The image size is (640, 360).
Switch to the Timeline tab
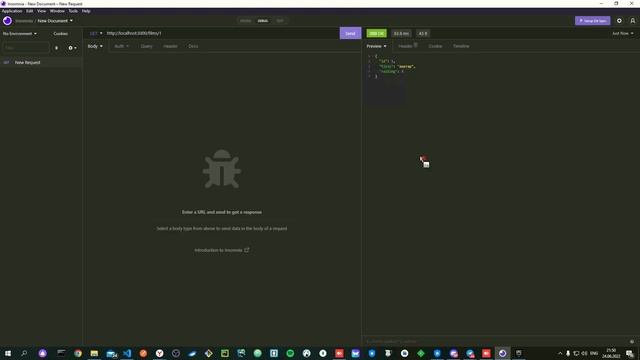tap(461, 46)
